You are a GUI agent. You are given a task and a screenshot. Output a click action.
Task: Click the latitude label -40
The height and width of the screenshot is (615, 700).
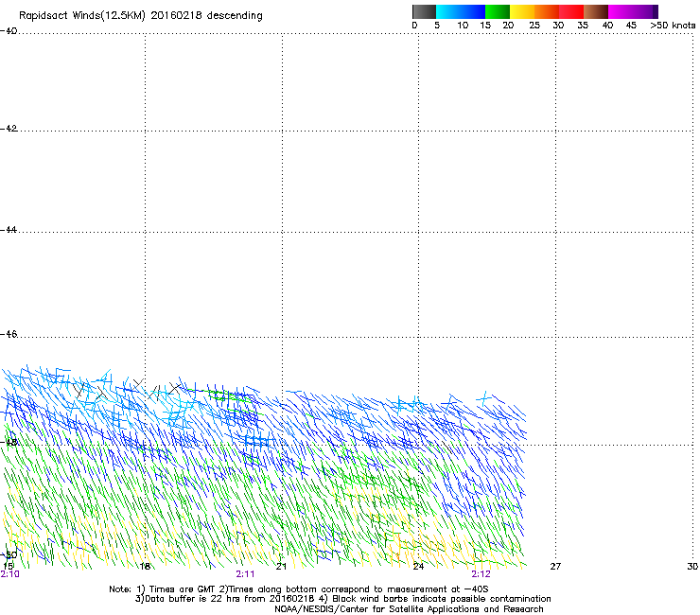(9, 31)
